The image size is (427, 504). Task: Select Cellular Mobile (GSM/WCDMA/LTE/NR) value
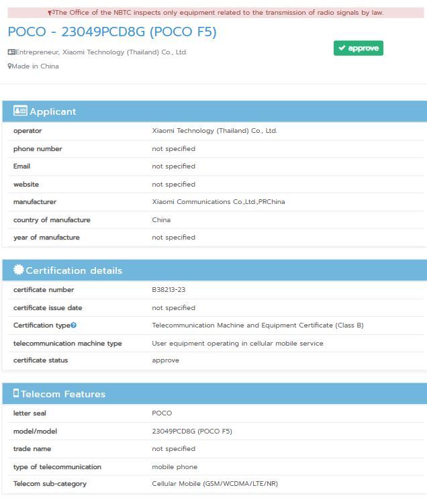point(215,484)
